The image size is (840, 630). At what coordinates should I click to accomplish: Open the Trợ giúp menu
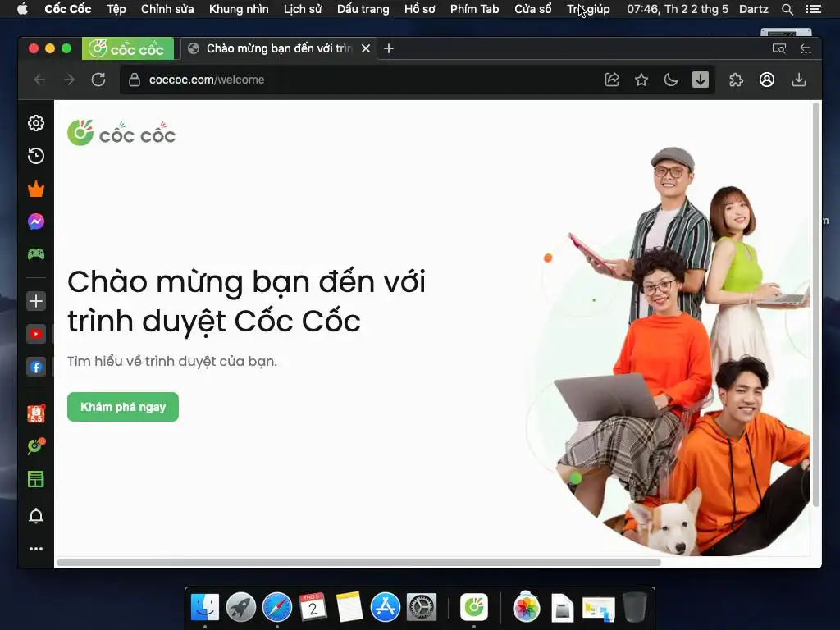588,9
